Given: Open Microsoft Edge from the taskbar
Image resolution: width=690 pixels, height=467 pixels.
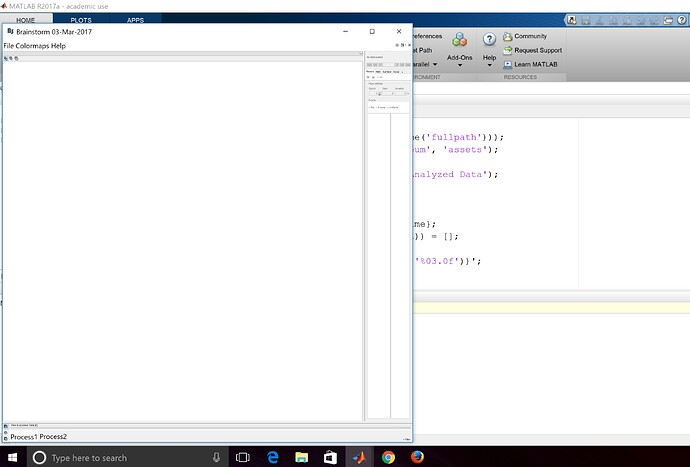Looking at the screenshot, I should coord(271,457).
